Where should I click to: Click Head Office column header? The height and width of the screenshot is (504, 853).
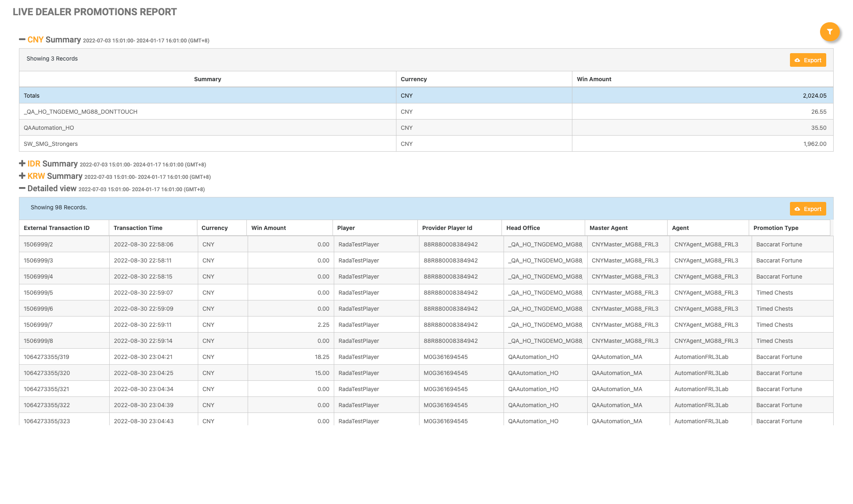pyautogui.click(x=523, y=228)
